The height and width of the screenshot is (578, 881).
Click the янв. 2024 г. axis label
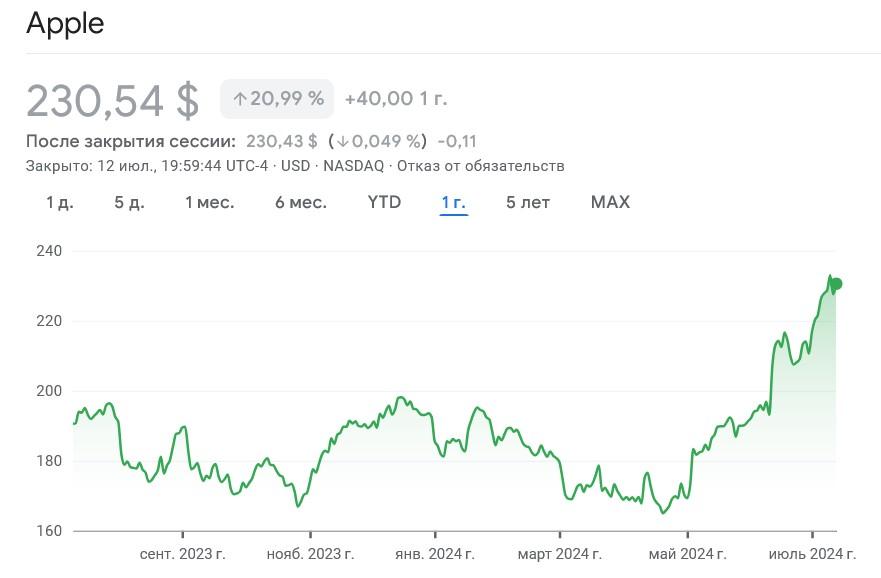[435, 554]
